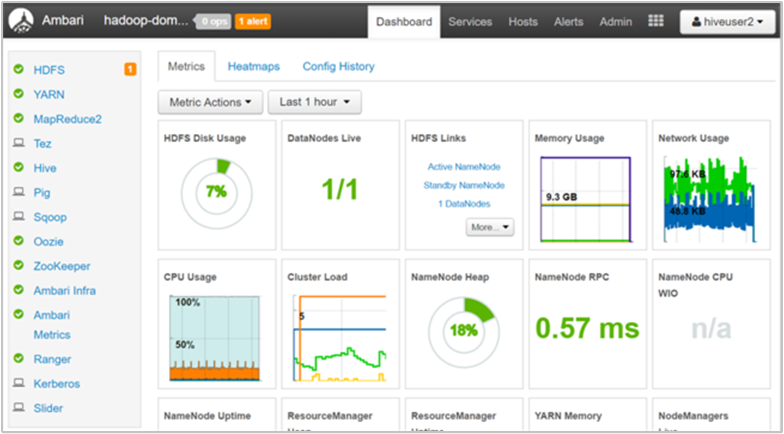The height and width of the screenshot is (434, 784).
Task: Click the 1 alert orange button
Action: (x=253, y=22)
